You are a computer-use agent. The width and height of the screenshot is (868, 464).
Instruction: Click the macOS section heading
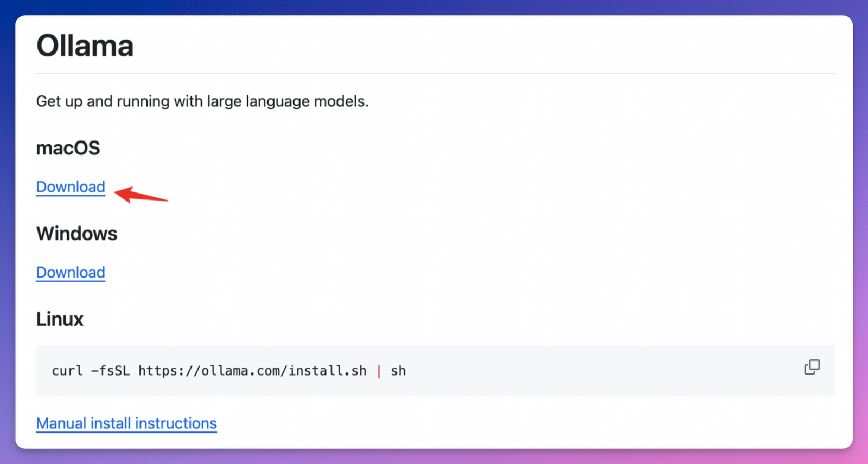68,148
